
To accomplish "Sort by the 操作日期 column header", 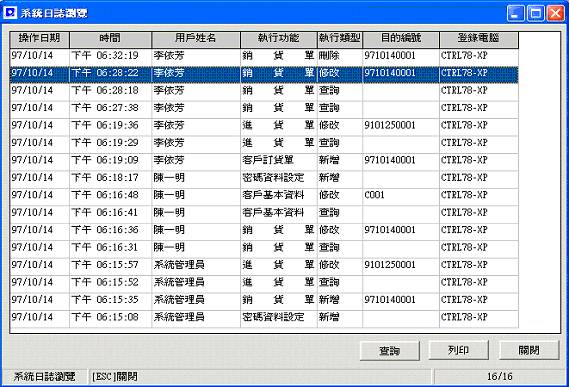I will pyautogui.click(x=40, y=39).
